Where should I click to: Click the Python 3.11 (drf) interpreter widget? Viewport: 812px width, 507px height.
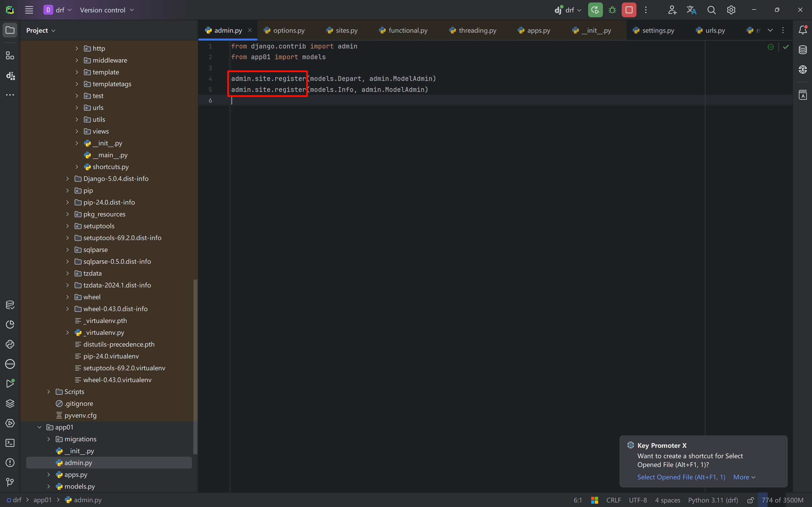713,500
